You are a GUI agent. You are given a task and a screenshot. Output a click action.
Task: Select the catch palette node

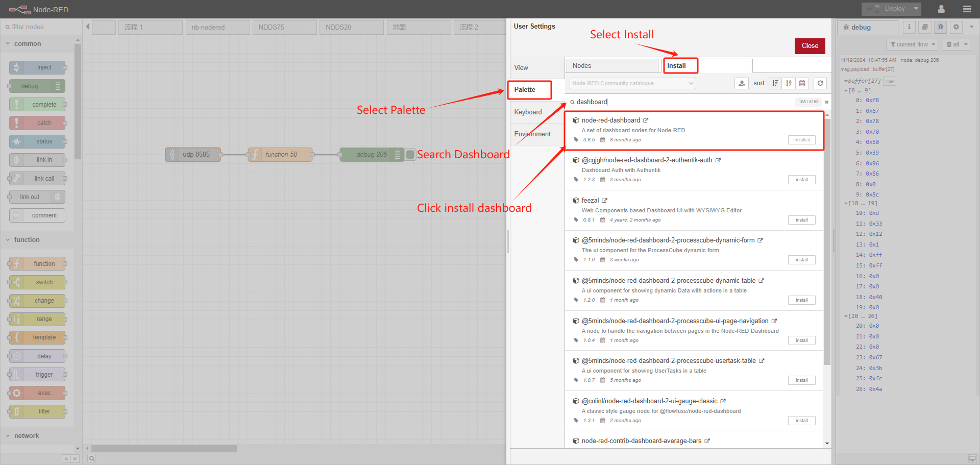coord(38,123)
